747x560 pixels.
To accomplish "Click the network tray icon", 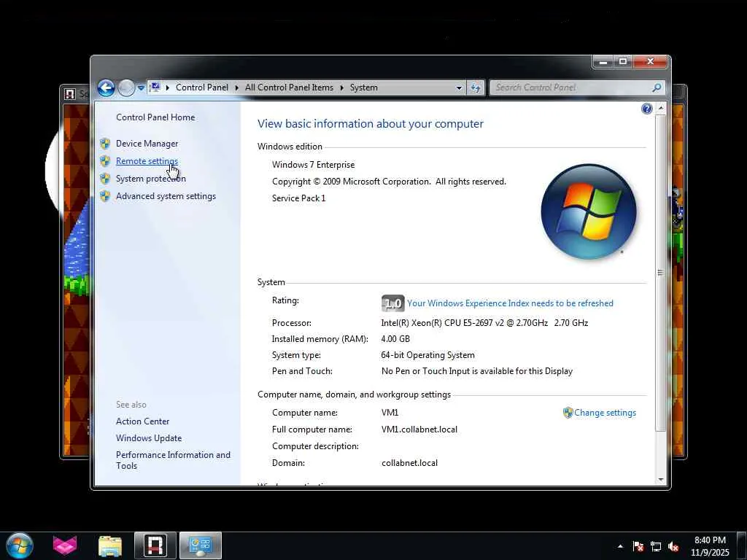I will [656, 546].
